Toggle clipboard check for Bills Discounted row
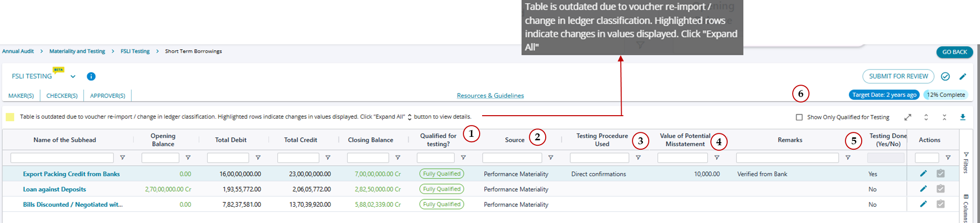Image resolution: width=980 pixels, height=223 pixels. click(x=941, y=204)
